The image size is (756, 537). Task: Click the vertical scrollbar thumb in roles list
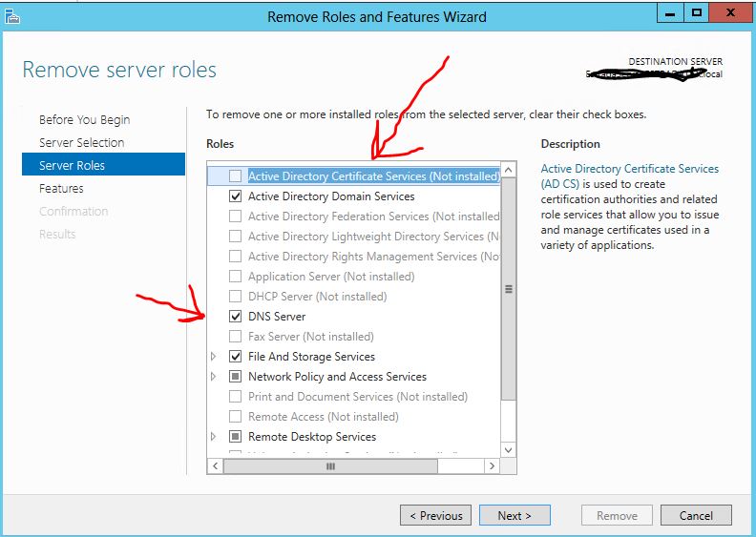coord(509,289)
